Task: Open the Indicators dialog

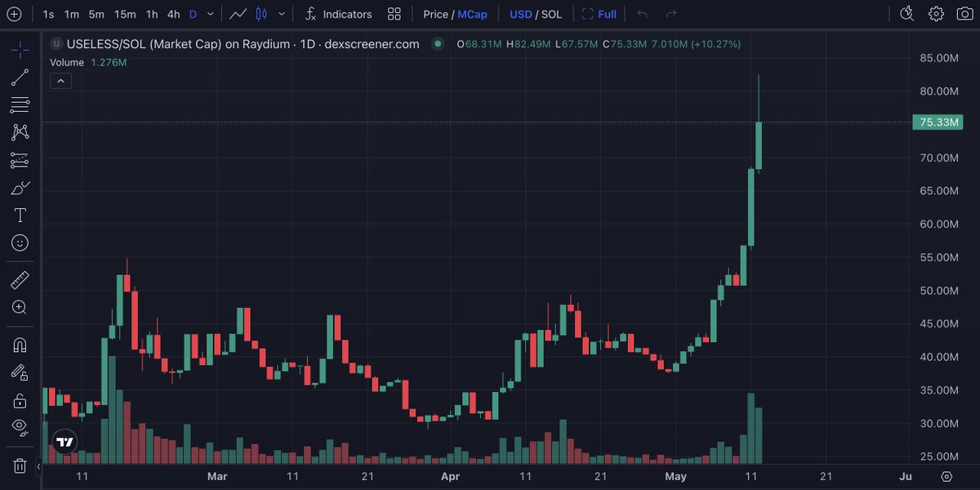Action: pos(338,15)
